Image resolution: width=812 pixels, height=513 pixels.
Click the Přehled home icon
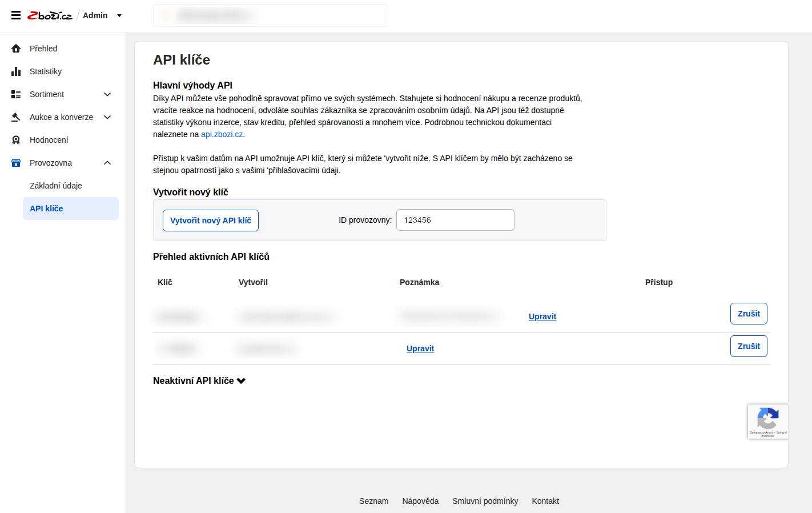pos(16,49)
